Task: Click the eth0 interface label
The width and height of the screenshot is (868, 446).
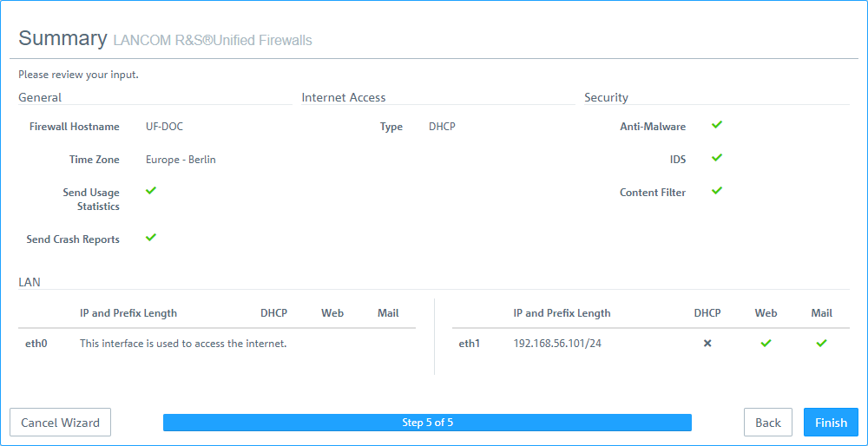Action: pyautogui.click(x=36, y=344)
